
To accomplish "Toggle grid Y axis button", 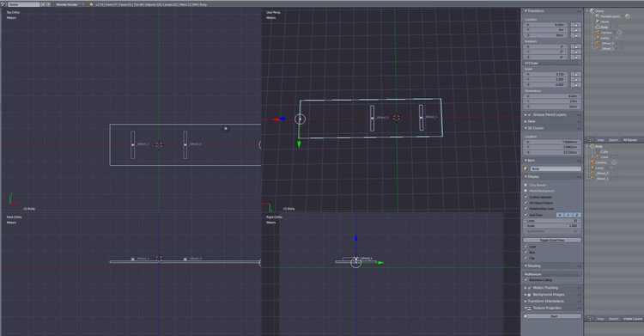I will [x=568, y=215].
